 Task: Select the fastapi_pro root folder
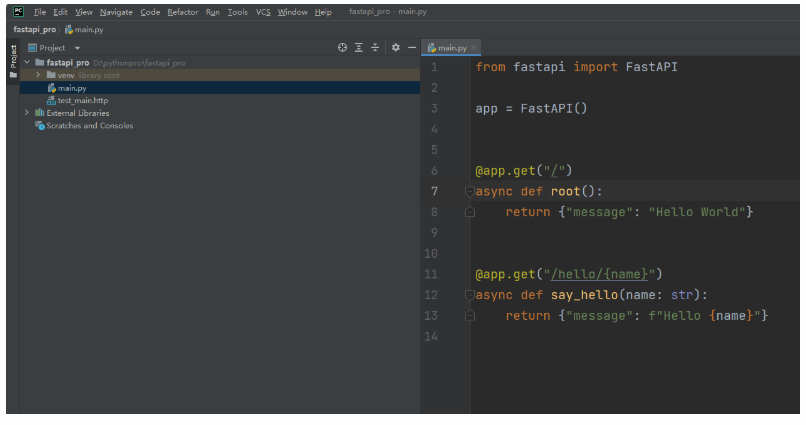pos(220,62)
